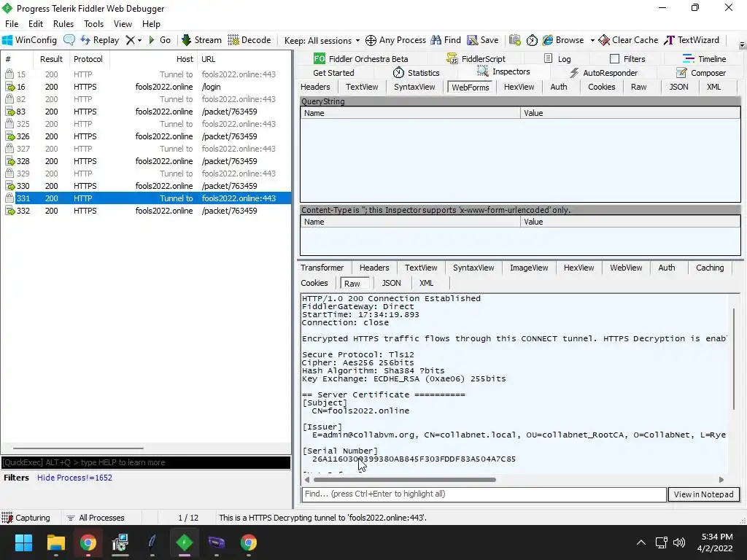This screenshot has height=560, width=747.
Task: Switch to Fiddler from the taskbar
Action: tap(185, 542)
